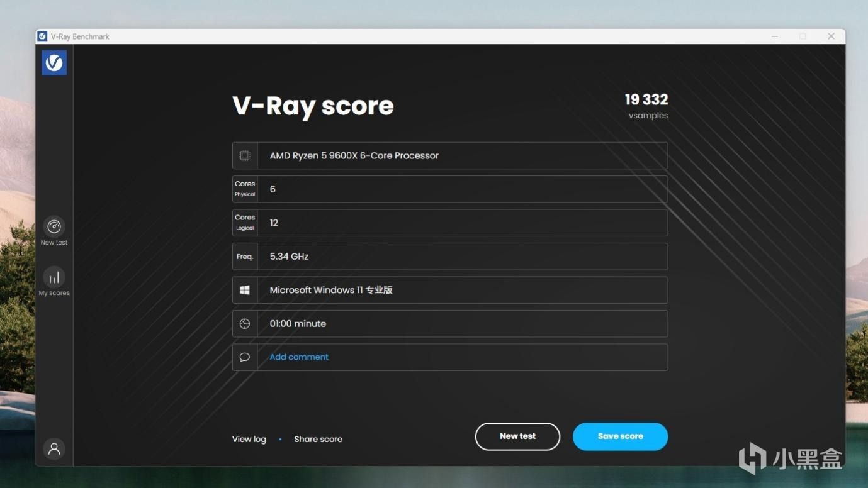This screenshot has height=488, width=868.
Task: Click the V-Ray score heading
Action: tap(313, 106)
